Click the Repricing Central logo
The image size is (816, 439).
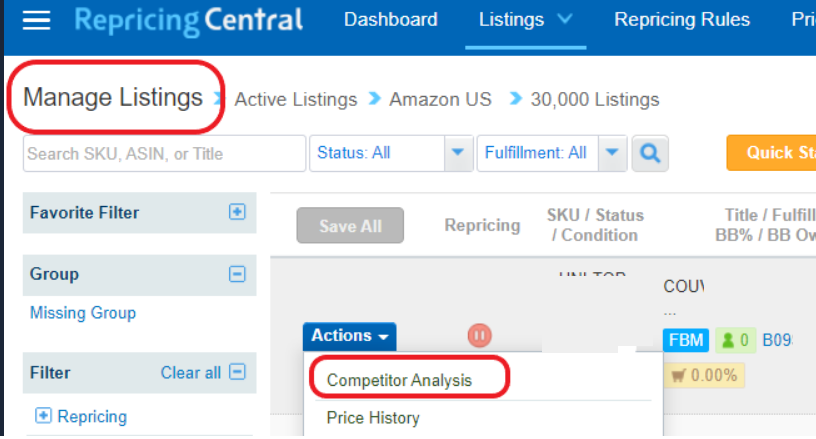(188, 20)
